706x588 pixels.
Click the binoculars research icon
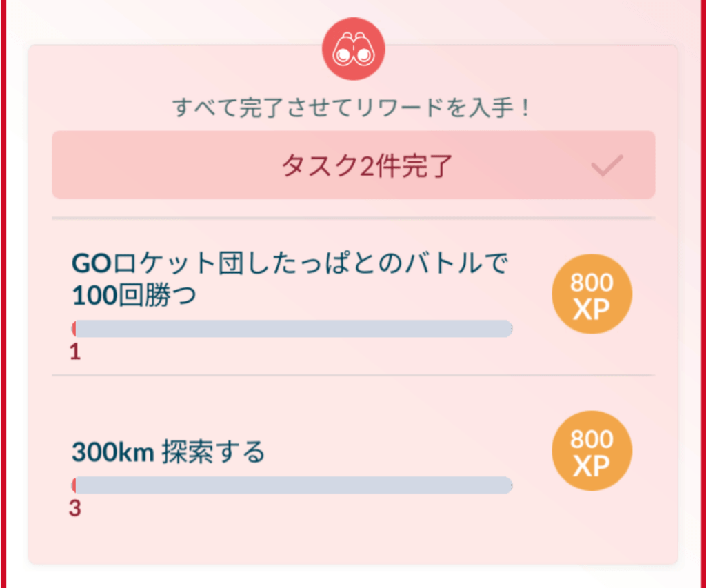(353, 49)
